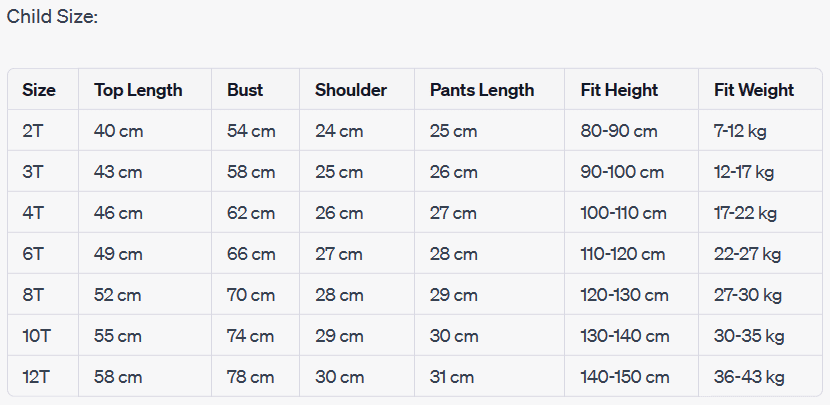Image resolution: width=830 pixels, height=405 pixels.
Task: Click the 78 cm bust value
Action: coord(251,377)
